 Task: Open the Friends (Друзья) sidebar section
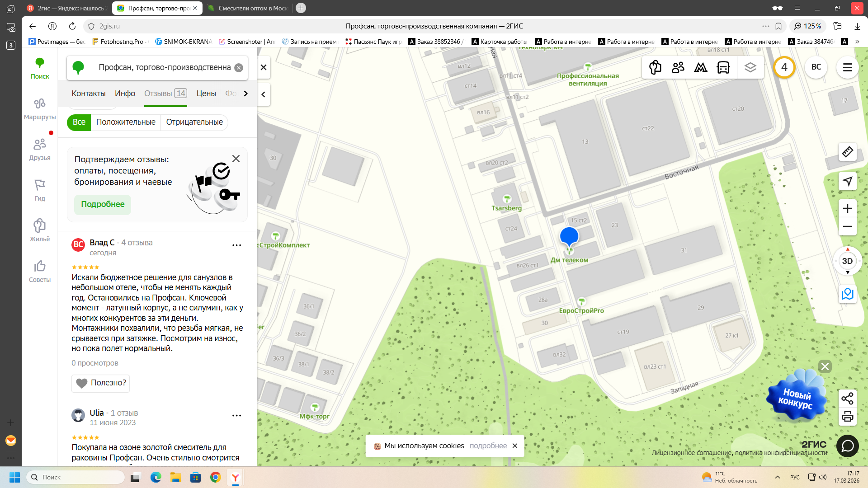tap(40, 150)
